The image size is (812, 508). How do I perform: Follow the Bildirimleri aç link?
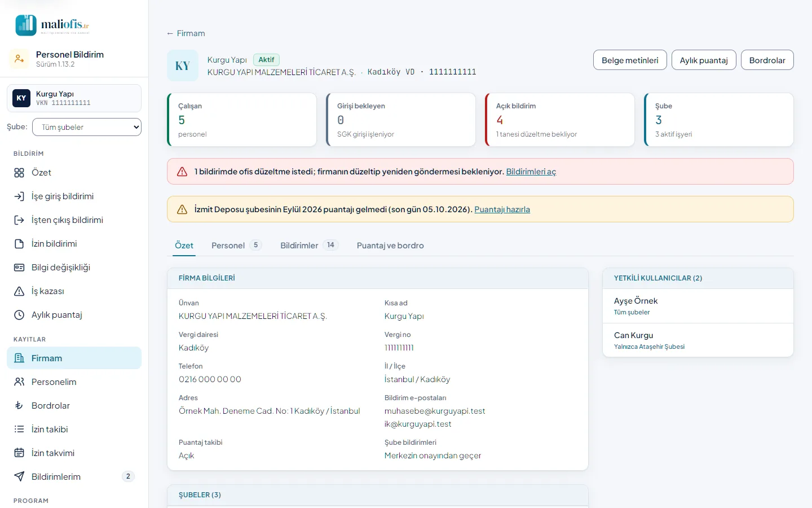point(531,172)
